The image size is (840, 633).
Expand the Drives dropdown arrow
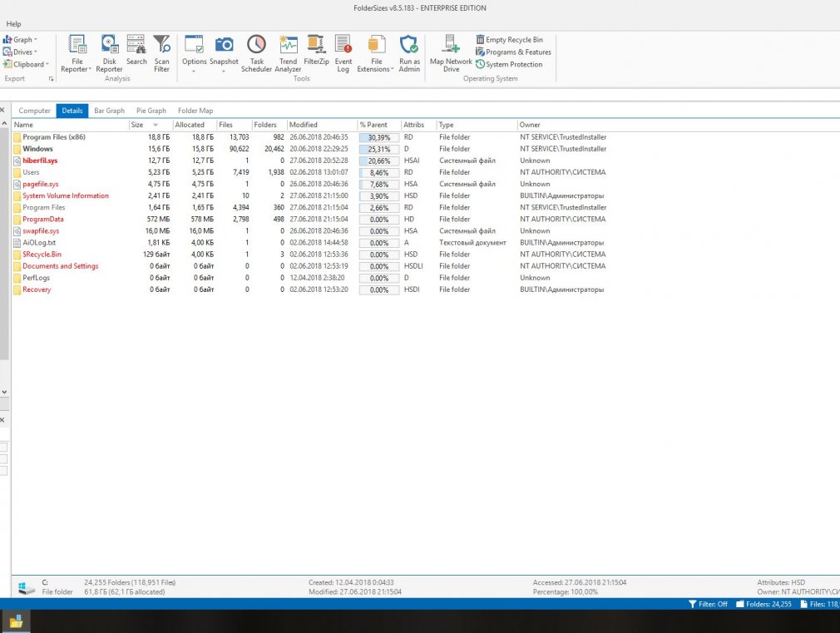pos(36,52)
